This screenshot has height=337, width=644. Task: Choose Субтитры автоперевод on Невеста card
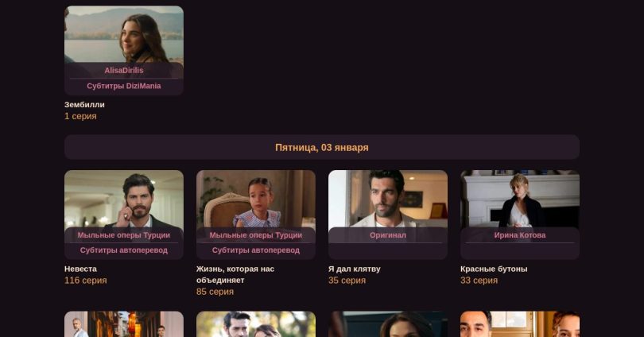pos(123,250)
